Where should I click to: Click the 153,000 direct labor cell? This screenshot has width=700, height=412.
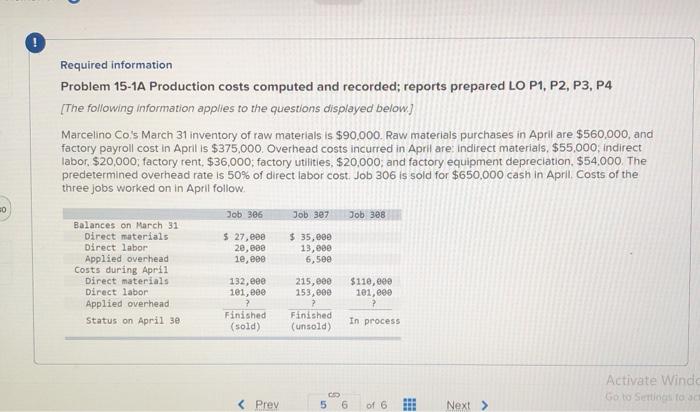(313, 292)
